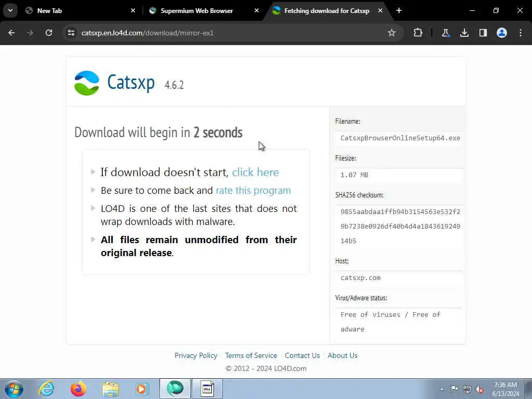Click the network tray icon
532x399 pixels.
[467, 389]
